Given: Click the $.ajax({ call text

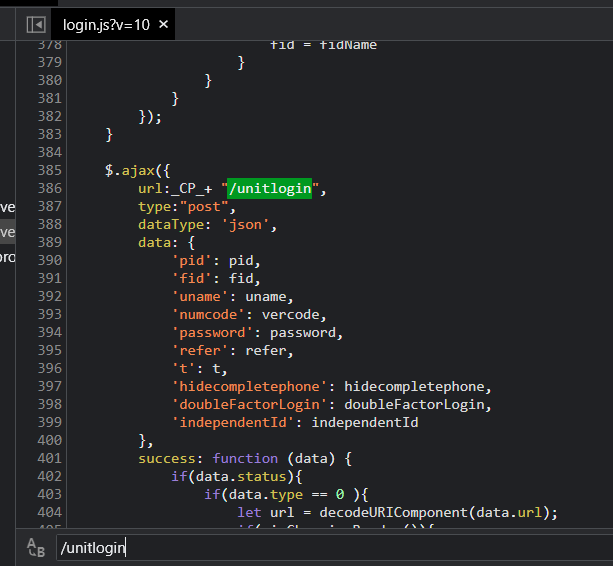Looking at the screenshot, I should pos(138,171).
